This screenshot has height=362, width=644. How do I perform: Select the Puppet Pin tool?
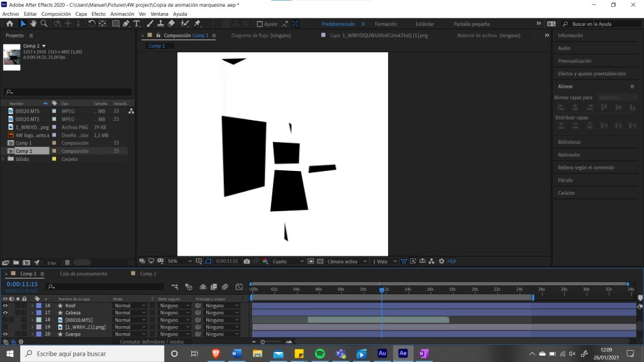click(197, 24)
